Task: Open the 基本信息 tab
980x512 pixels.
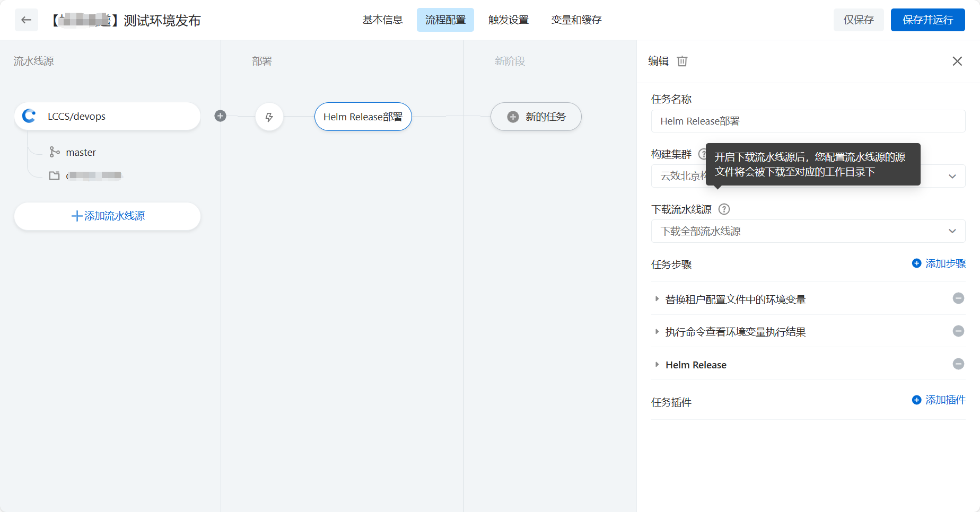Action: 382,20
